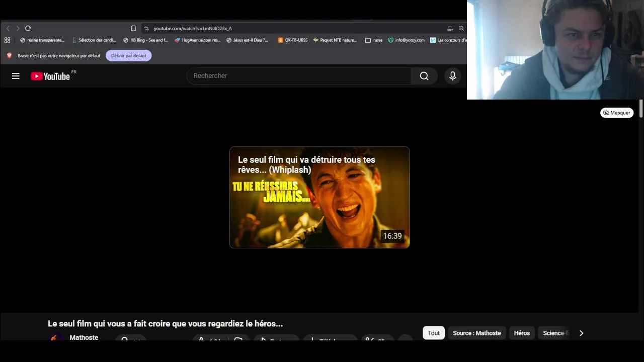Open the 'résine transparente...' bookmark

(42, 40)
